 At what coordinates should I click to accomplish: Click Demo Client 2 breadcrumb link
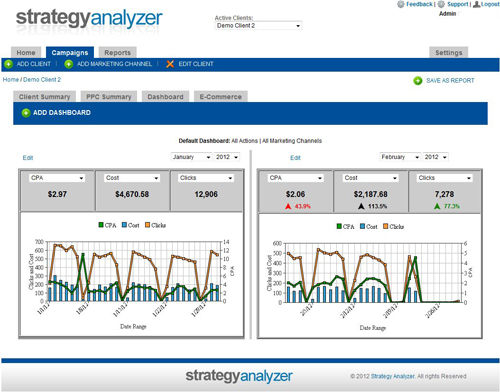(42, 80)
